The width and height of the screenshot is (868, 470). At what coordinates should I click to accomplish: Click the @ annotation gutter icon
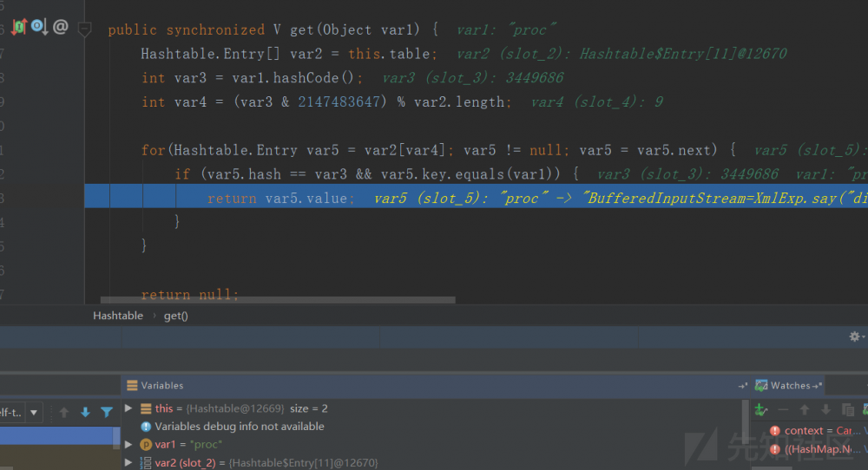click(61, 27)
